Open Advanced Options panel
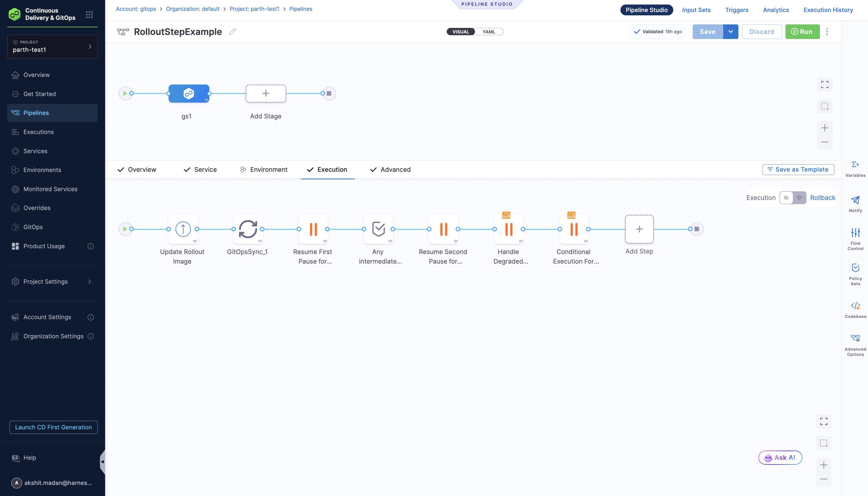 855,342
